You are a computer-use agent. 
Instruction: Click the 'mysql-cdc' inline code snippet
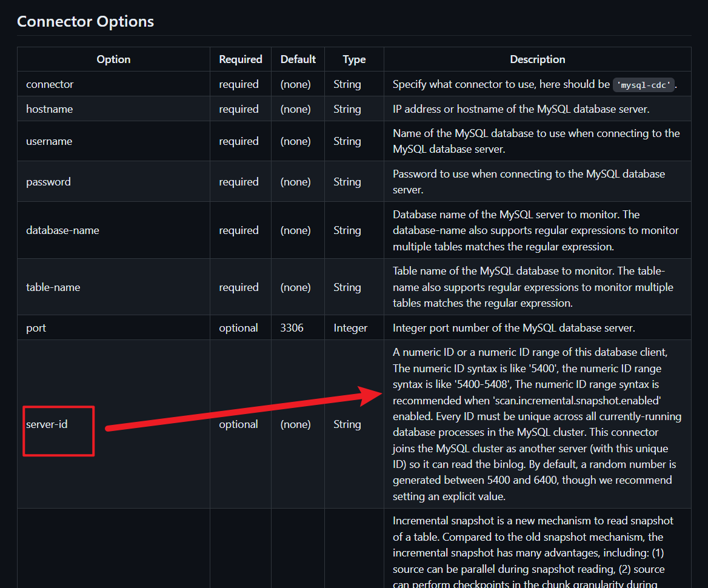643,85
